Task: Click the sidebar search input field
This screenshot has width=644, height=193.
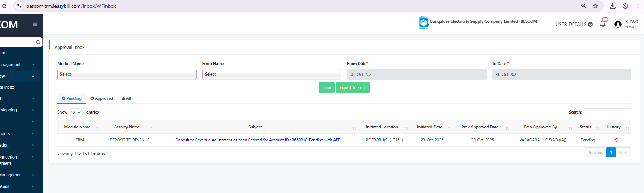Action: (x=18, y=42)
